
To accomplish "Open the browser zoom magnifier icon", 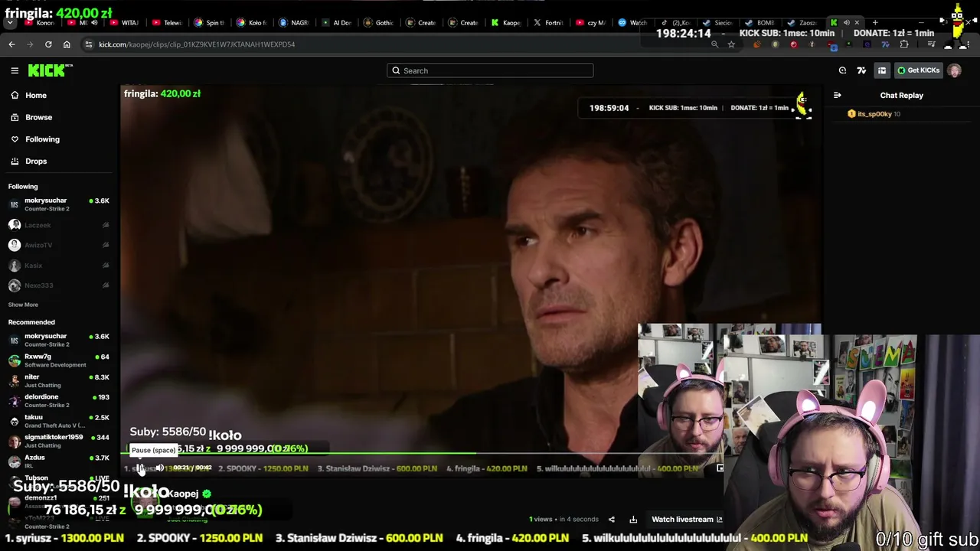I will [714, 44].
